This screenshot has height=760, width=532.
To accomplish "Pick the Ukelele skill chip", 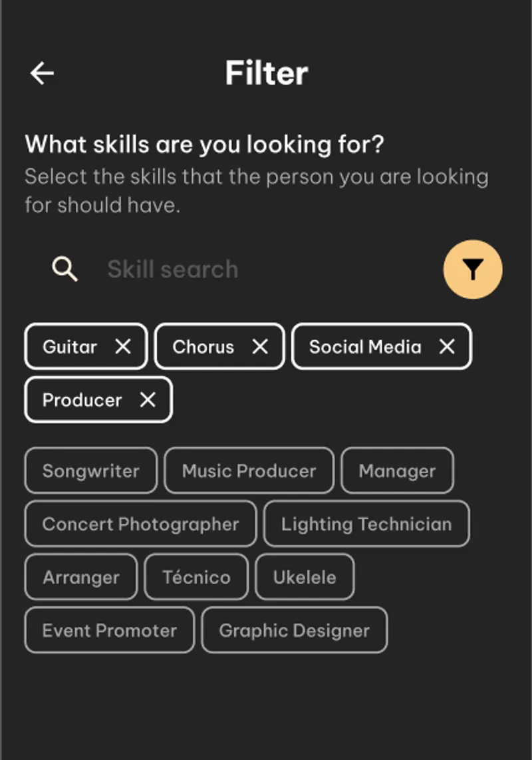I will 305,578.
